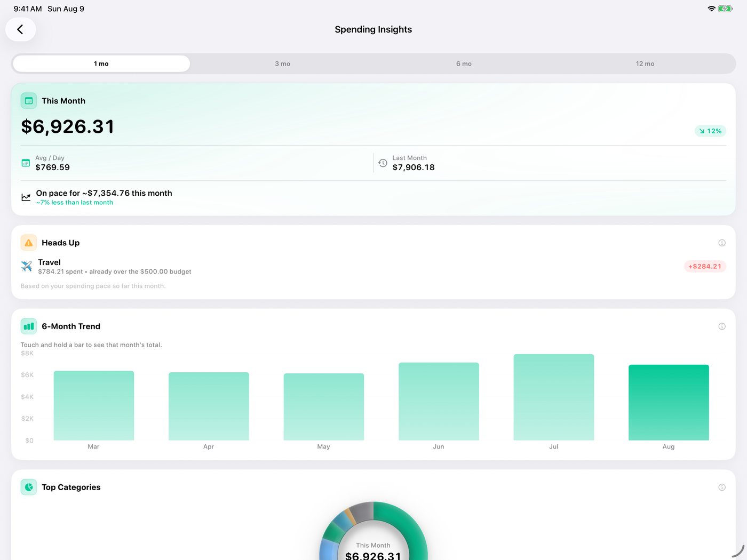Screen dimensions: 747x560
Task: Tap the battery status icon
Action: (x=725, y=9)
